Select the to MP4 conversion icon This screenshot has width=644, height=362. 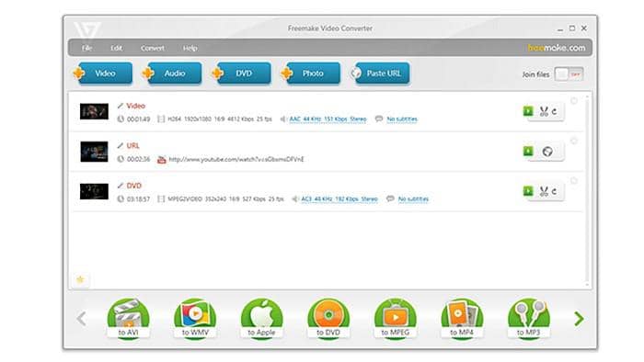click(x=462, y=318)
